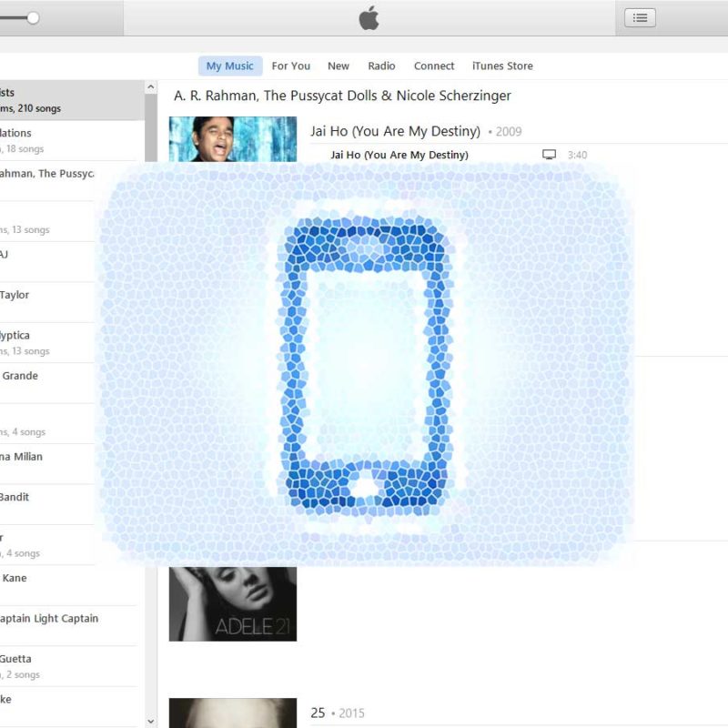Click the sidebar scroll down arrow
Image resolution: width=728 pixels, height=728 pixels.
click(150, 721)
